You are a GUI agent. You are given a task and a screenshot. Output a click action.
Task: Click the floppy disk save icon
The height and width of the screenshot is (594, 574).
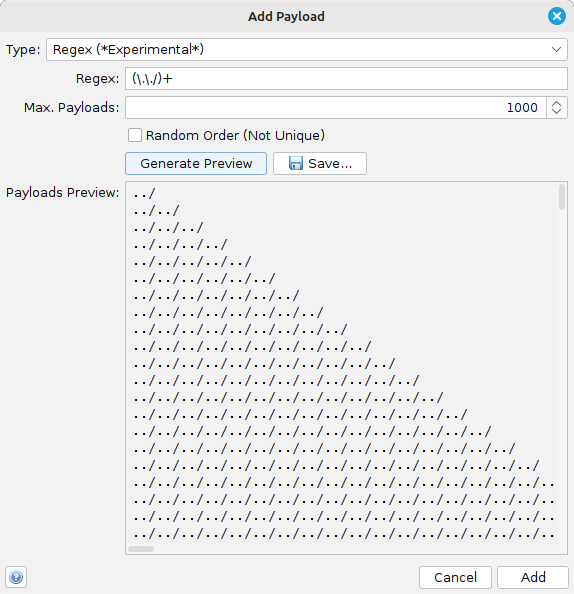[x=296, y=164]
